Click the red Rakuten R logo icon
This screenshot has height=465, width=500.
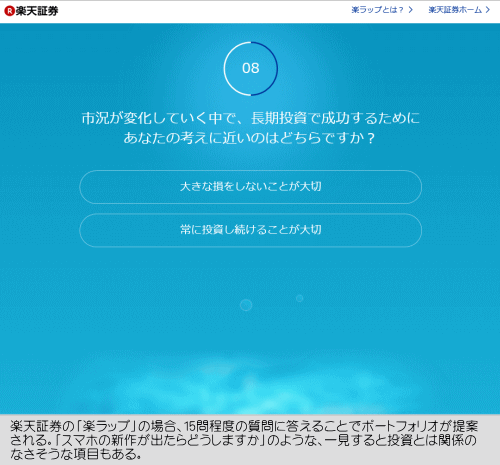tap(9, 11)
